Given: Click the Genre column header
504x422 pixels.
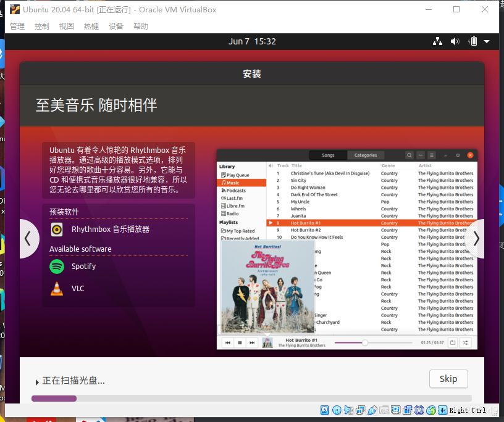Looking at the screenshot, I should click(388, 166).
